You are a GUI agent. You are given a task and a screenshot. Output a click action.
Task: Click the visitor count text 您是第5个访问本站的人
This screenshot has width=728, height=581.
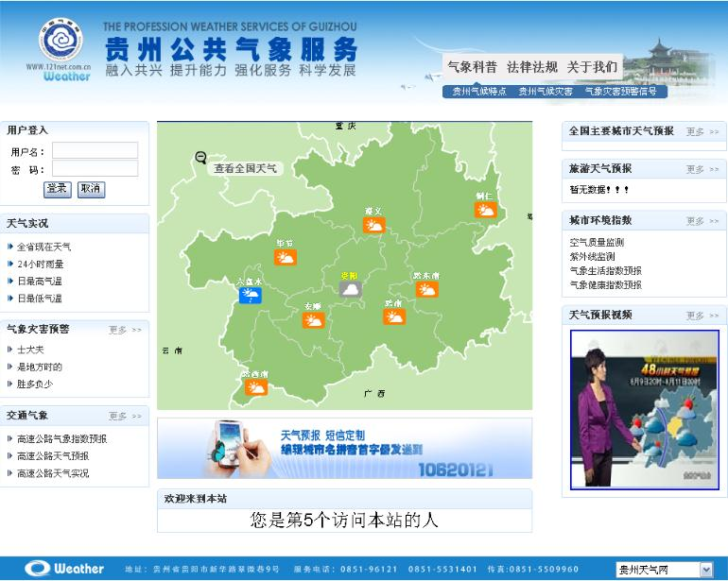tap(344, 520)
